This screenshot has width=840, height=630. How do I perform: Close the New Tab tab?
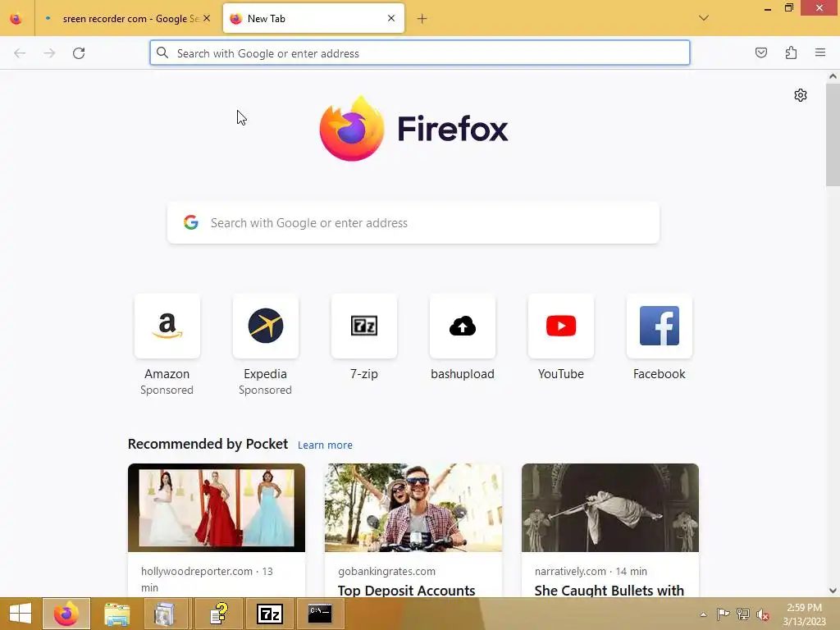pyautogui.click(x=391, y=18)
